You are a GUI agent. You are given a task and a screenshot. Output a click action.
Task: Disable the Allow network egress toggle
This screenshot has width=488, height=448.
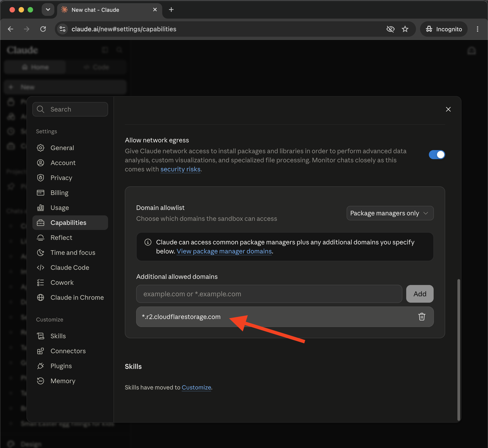(437, 155)
